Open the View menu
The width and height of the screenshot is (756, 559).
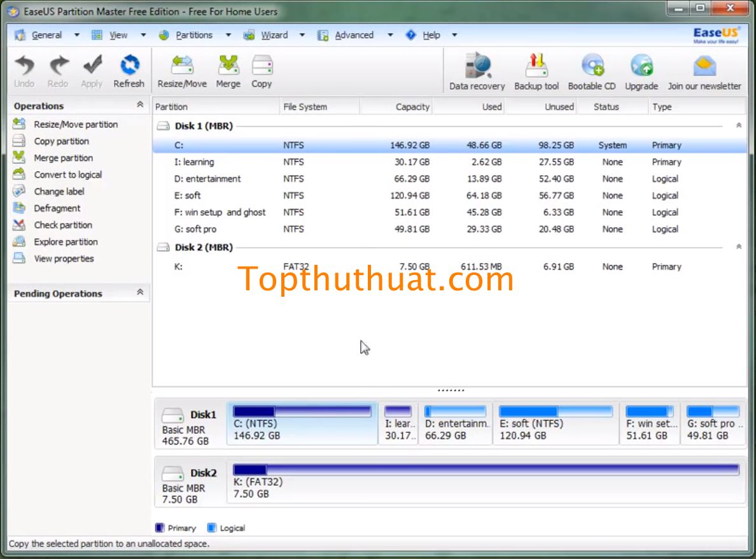118,35
